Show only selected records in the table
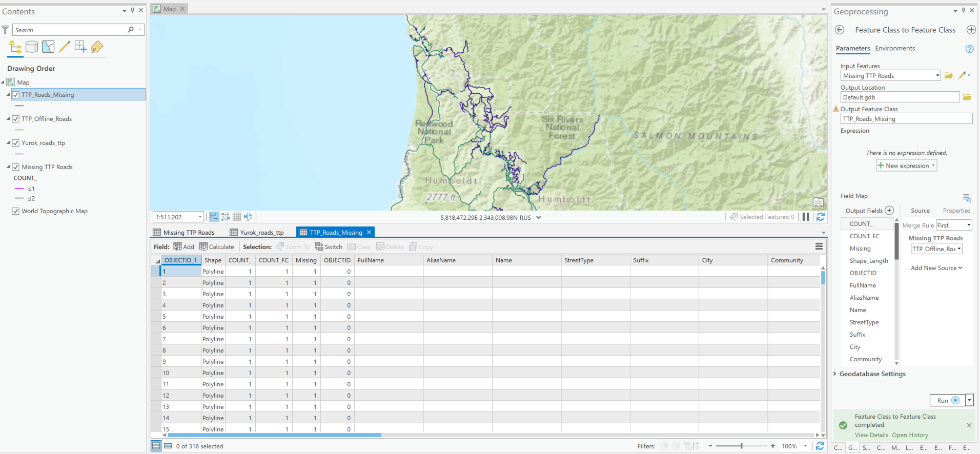Screen dimensions: 980x454 tap(168, 446)
